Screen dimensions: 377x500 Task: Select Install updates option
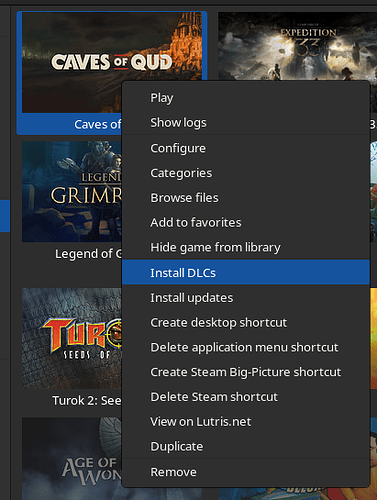click(246, 298)
